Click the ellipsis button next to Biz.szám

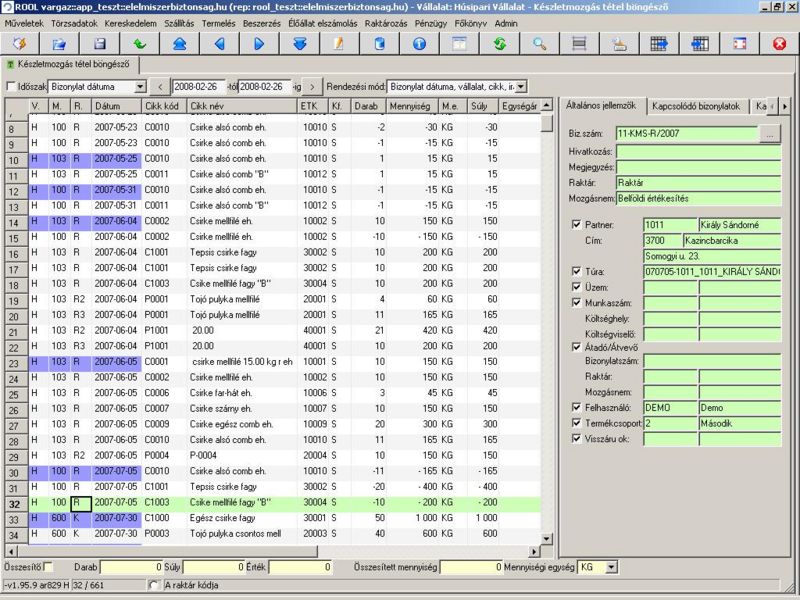click(769, 134)
